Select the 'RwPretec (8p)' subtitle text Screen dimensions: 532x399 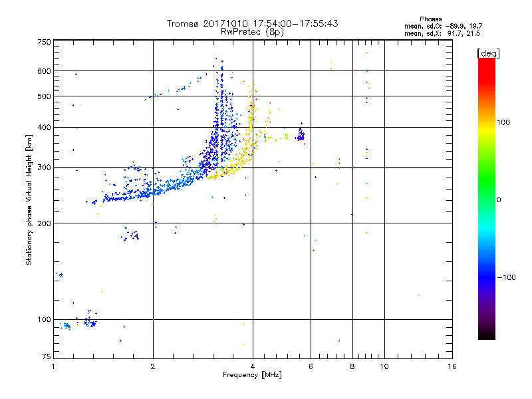252,32
